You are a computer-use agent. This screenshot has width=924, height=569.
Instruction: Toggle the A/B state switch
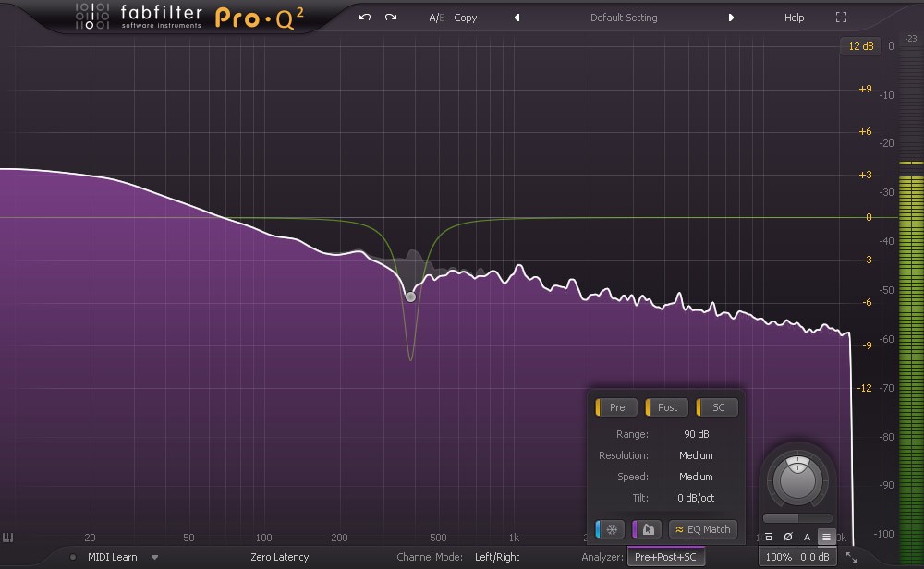point(437,18)
